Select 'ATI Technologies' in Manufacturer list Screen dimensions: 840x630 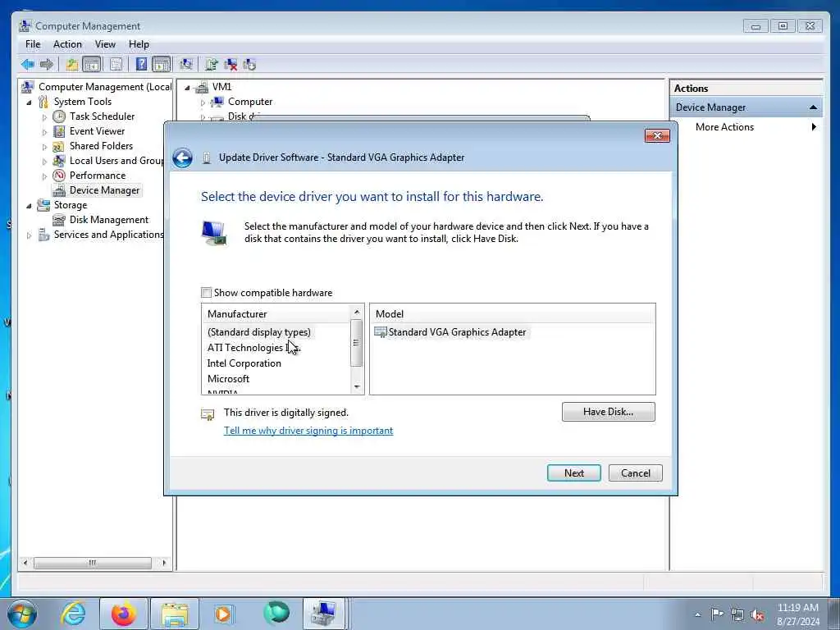pyautogui.click(x=253, y=348)
